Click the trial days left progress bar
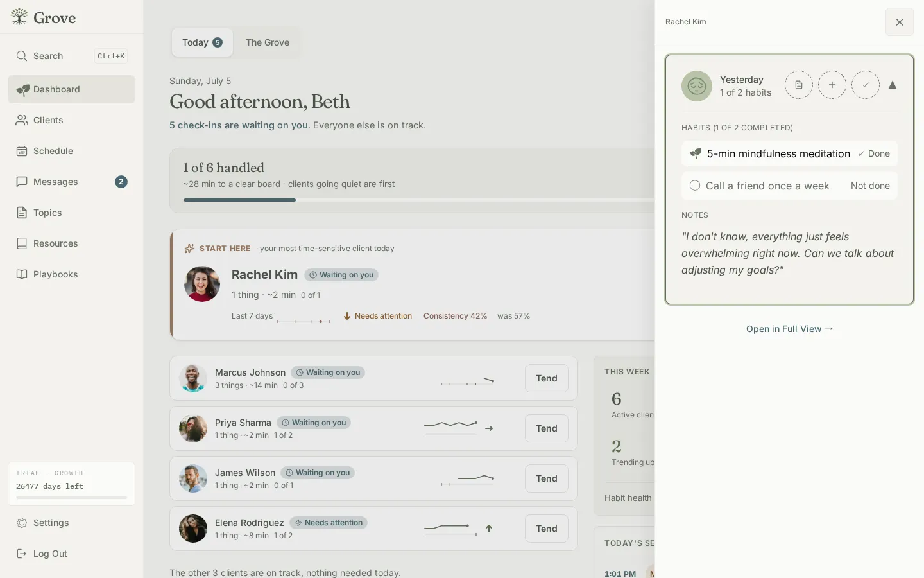The width and height of the screenshot is (924, 578). (71, 498)
